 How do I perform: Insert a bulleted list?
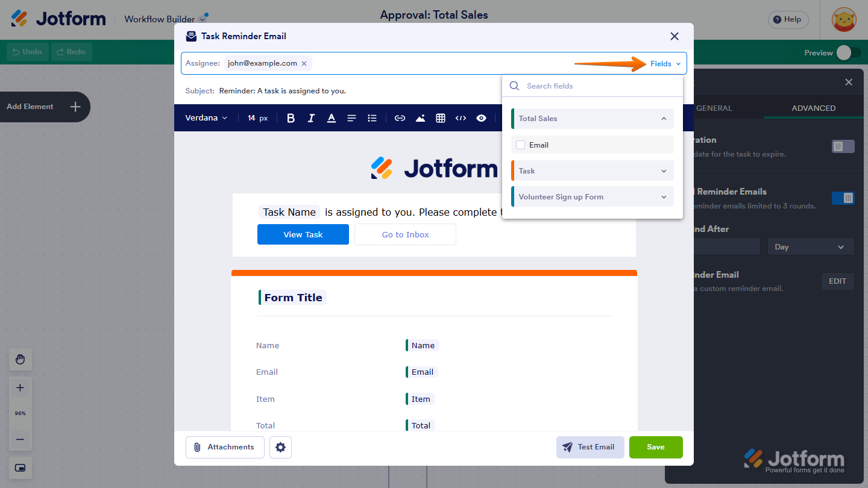(x=372, y=118)
